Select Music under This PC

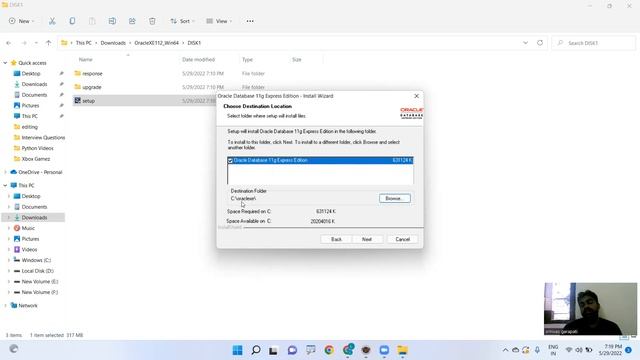[28, 228]
